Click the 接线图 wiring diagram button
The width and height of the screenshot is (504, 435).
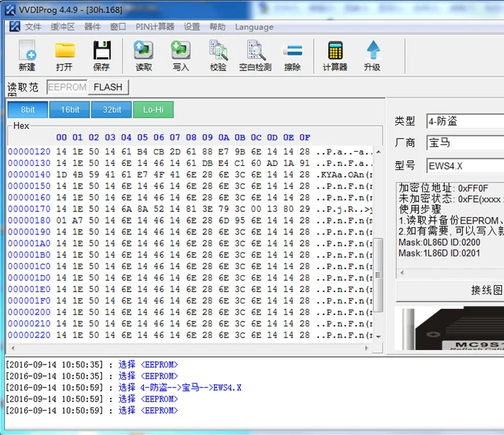[x=450, y=291]
